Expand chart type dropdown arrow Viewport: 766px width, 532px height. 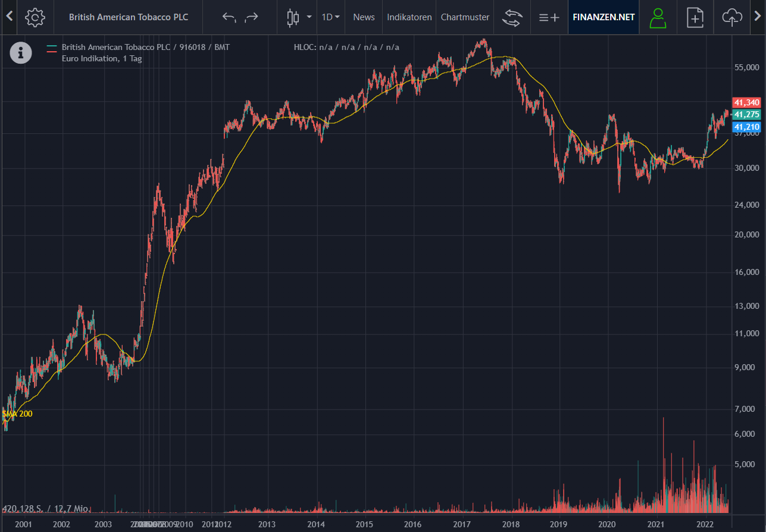pos(309,17)
